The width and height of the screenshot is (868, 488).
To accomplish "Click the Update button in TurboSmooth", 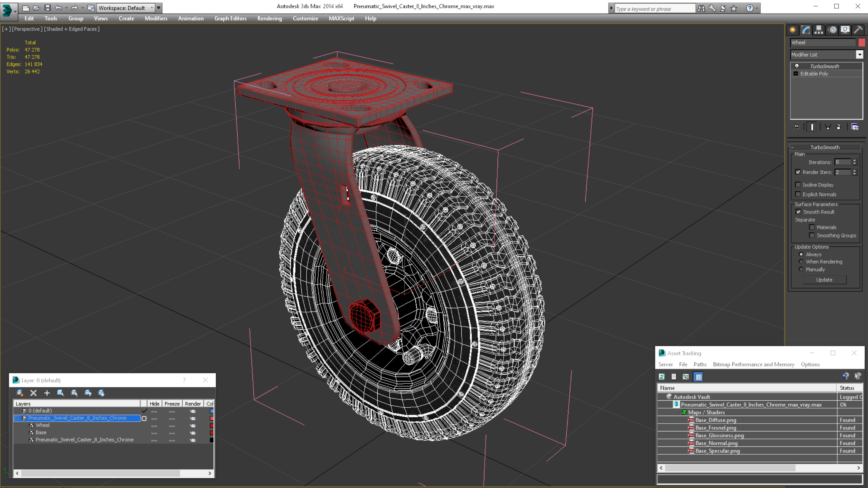I will click(824, 280).
